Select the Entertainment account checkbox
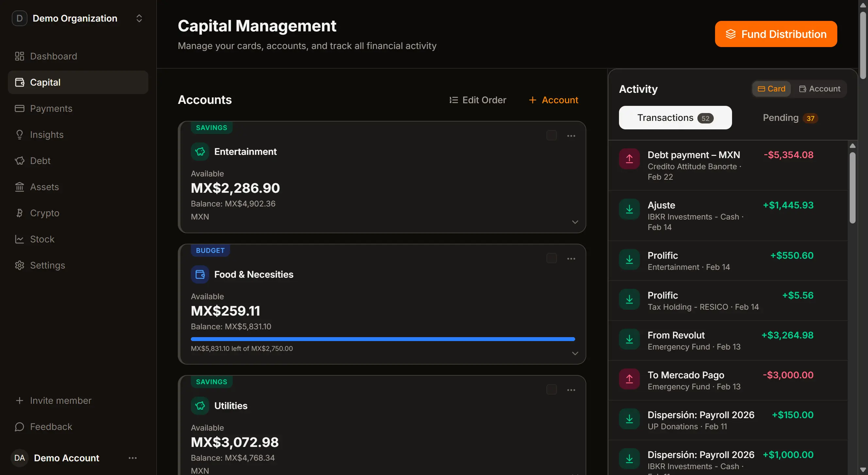The width and height of the screenshot is (868, 475). click(x=551, y=136)
